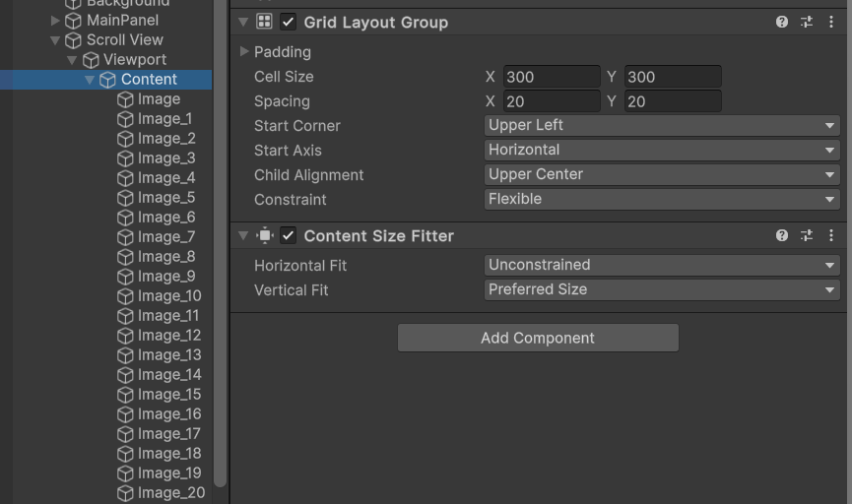This screenshot has height=504, width=852.
Task: Open the Child Alignment dropdown
Action: (662, 175)
